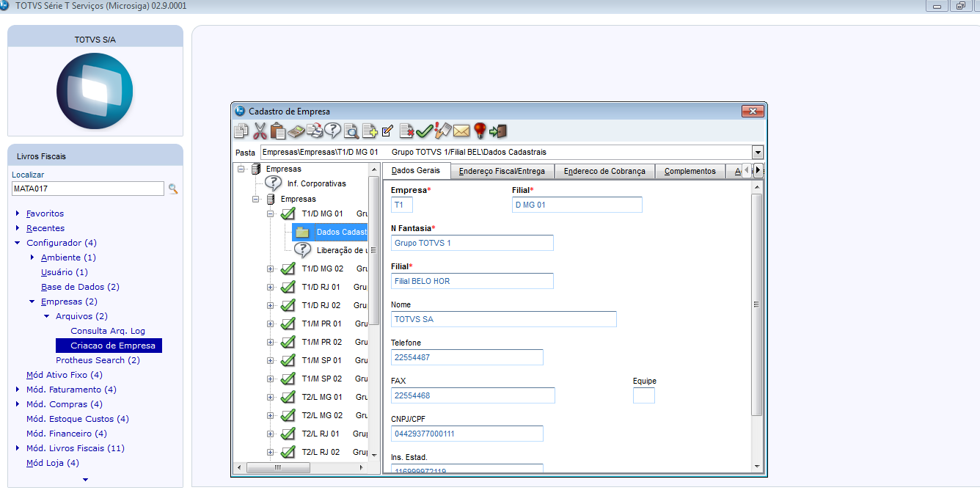Open the Pasta path dropdown arrow
The image size is (980, 493).
758,152
